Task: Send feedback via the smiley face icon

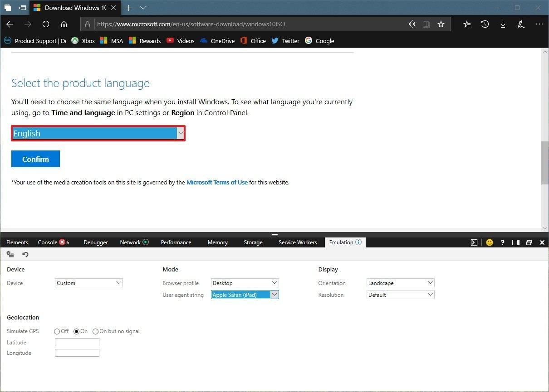Action: [x=489, y=242]
